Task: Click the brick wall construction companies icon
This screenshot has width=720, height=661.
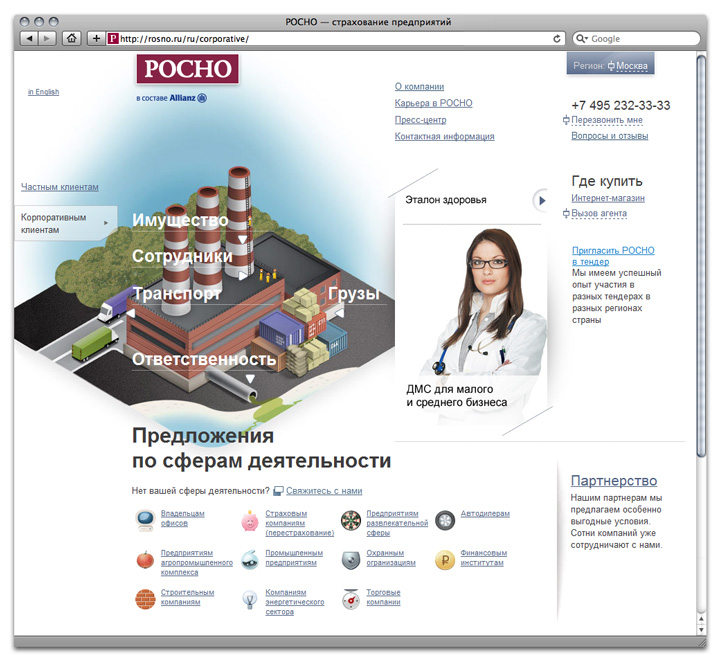Action: point(145,598)
